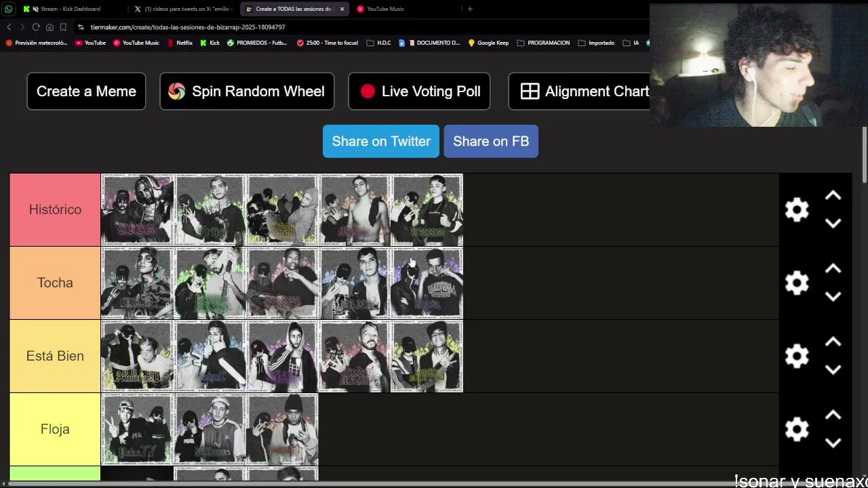Screen dimensions: 868x488
Task: Open settings gear for the Tocha tier
Action: coord(797,283)
